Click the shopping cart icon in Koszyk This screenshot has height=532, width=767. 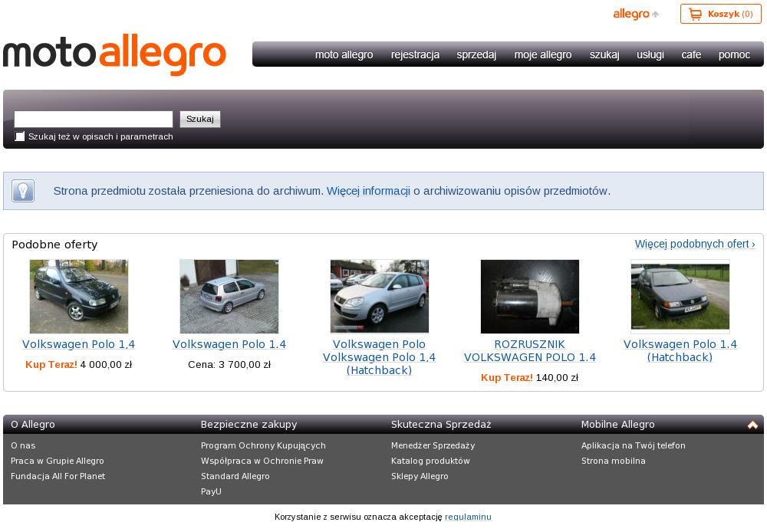695,14
